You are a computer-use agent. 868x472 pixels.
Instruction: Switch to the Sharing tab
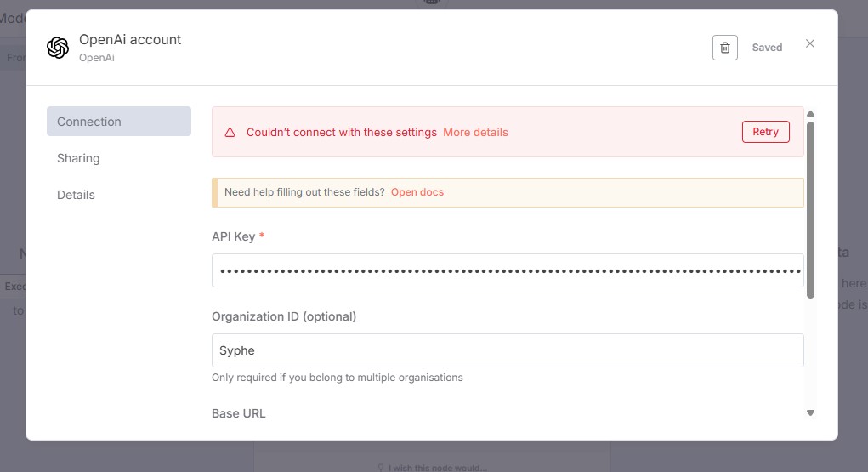(78, 158)
